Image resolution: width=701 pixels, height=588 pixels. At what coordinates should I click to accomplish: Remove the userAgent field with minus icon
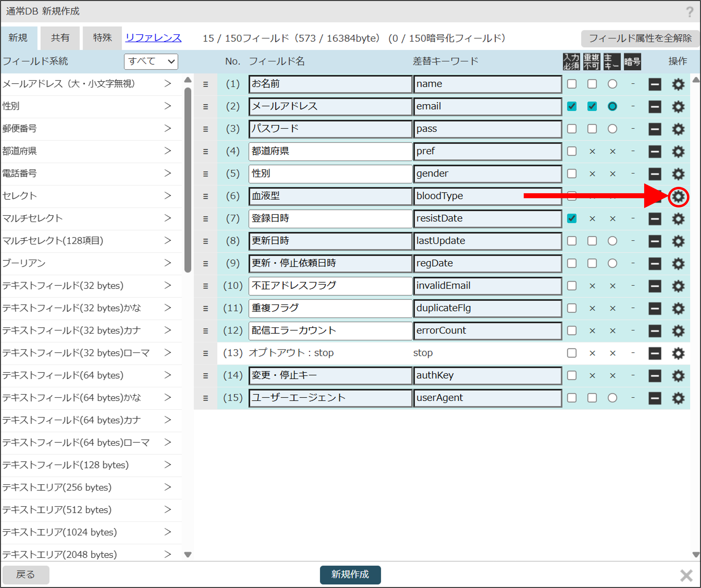click(655, 398)
